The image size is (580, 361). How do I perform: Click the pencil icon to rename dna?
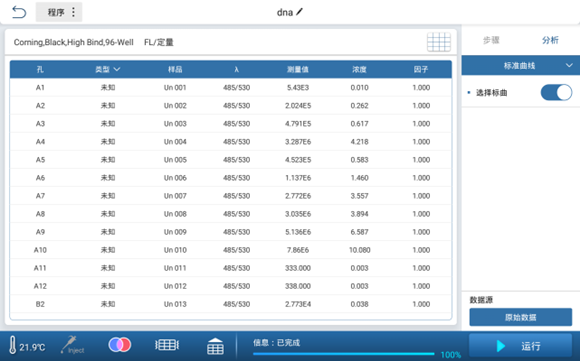point(299,12)
